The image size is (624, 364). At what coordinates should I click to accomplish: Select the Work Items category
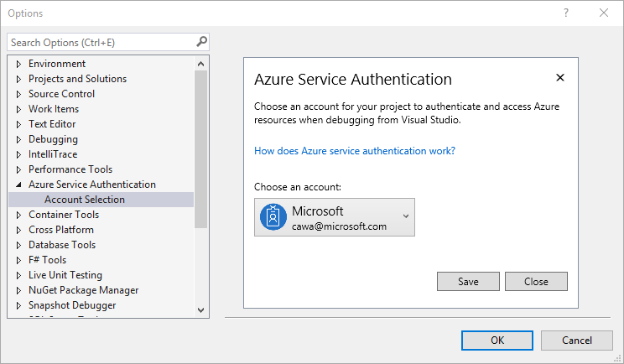[x=54, y=109]
